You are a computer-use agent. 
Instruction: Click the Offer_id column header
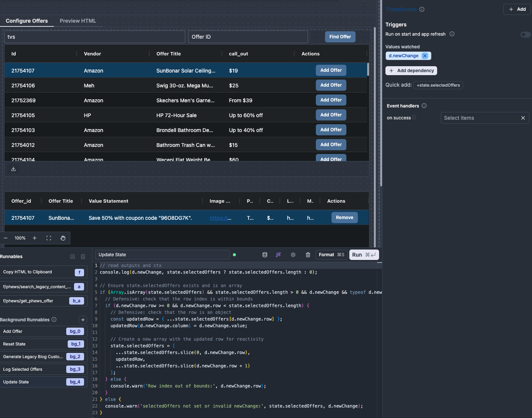click(21, 201)
